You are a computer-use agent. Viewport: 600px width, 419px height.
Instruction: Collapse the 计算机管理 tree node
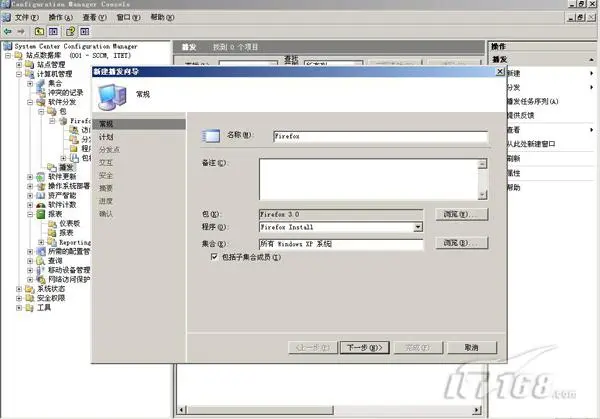click(19, 74)
